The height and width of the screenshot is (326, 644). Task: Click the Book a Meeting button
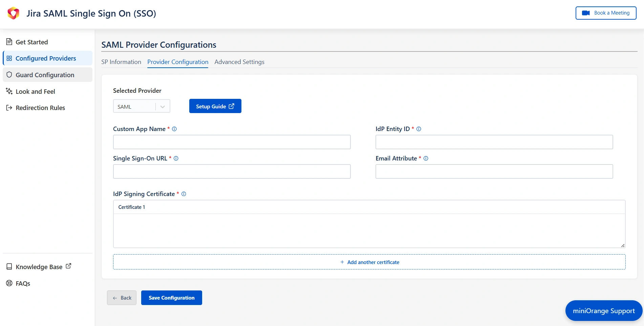click(606, 13)
